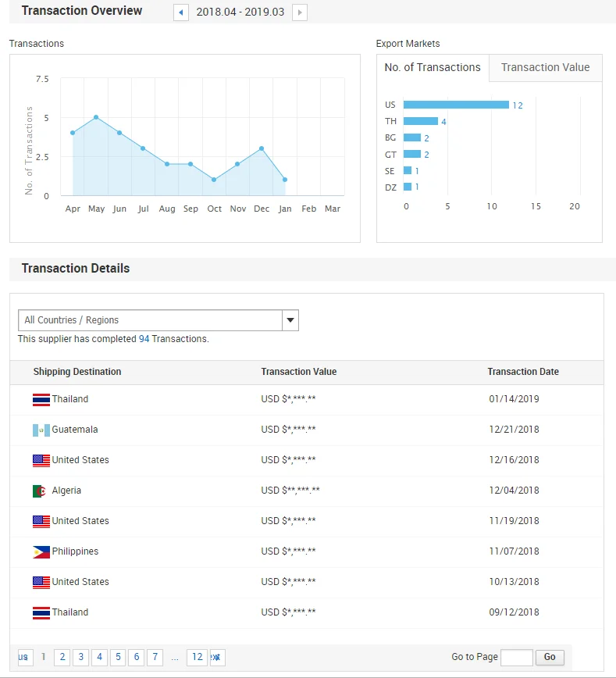Viewport: 616px width, 678px height.
Task: Click the Philippines flag icon
Action: point(41,552)
